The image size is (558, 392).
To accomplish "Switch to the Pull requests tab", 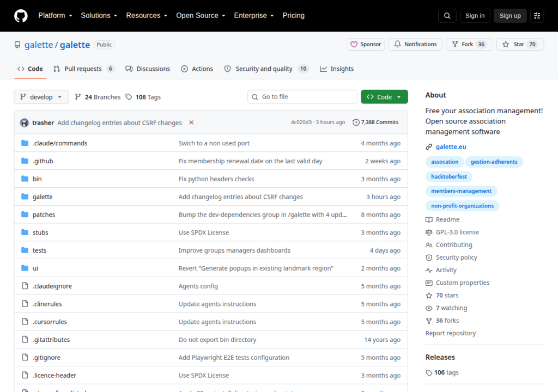I will (83, 69).
